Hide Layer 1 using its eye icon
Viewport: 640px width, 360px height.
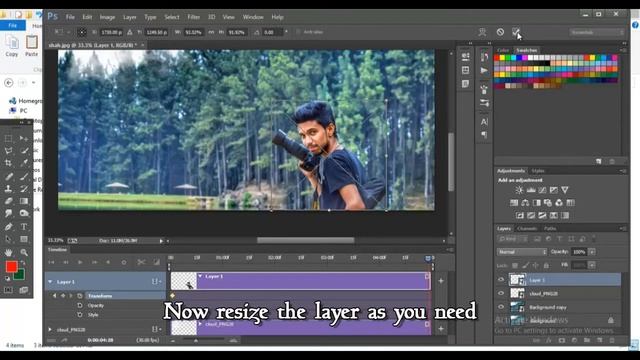tap(501, 280)
